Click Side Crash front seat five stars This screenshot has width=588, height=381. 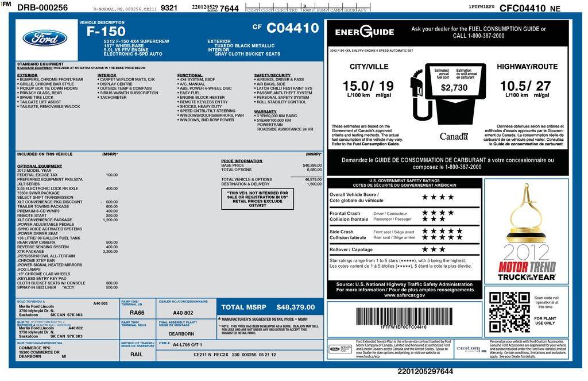click(x=442, y=231)
